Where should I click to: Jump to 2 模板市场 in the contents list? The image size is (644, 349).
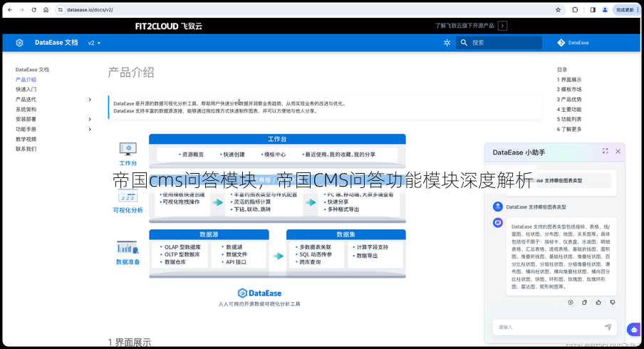pos(569,90)
